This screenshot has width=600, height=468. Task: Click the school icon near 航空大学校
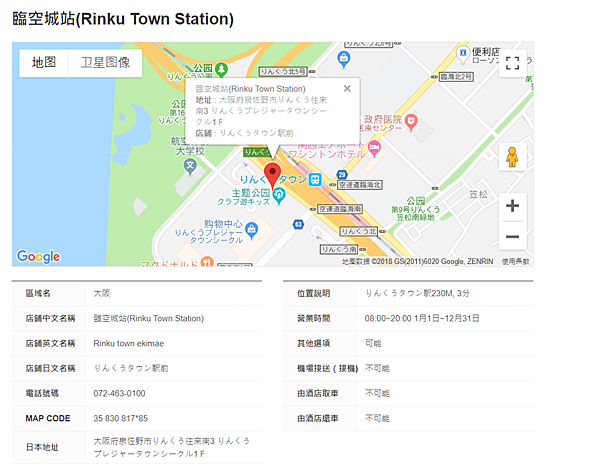pos(190,167)
